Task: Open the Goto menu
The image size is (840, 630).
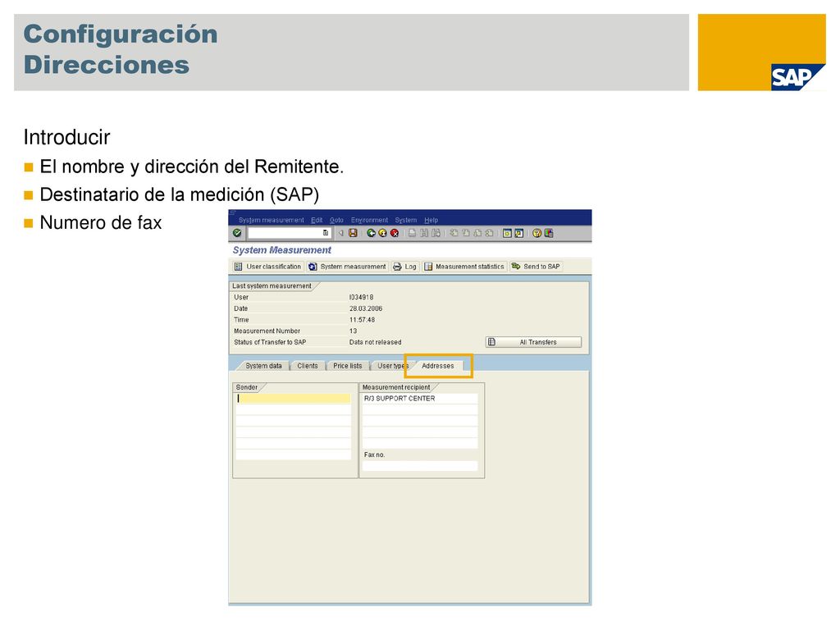Action: pyautogui.click(x=336, y=220)
